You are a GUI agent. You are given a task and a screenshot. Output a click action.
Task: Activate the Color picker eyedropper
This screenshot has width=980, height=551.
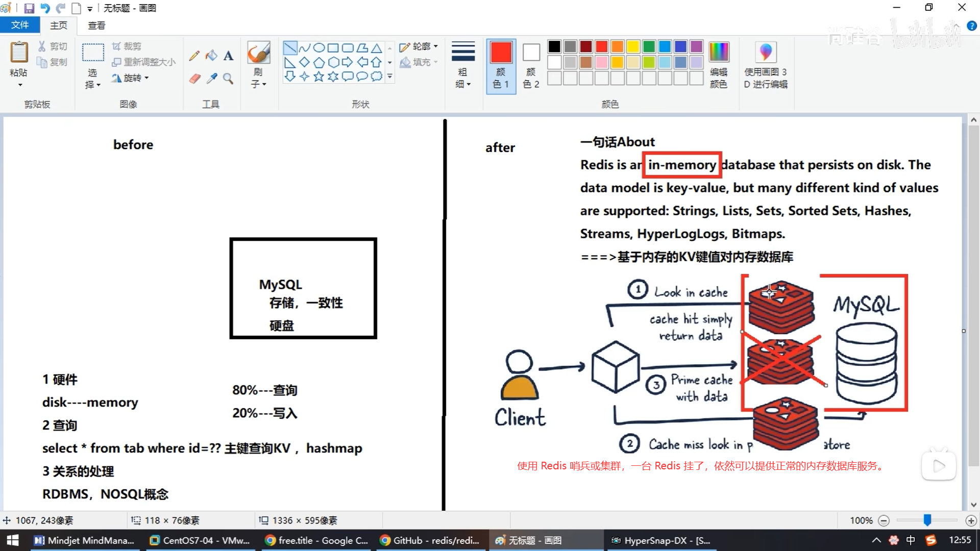click(211, 79)
